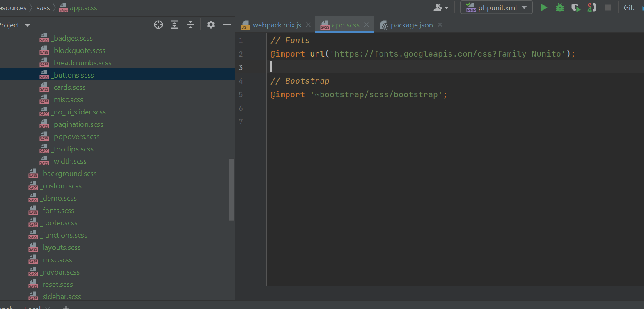Viewport: 644px width, 309px height.
Task: Start debugging with the bug icon
Action: [560, 7]
